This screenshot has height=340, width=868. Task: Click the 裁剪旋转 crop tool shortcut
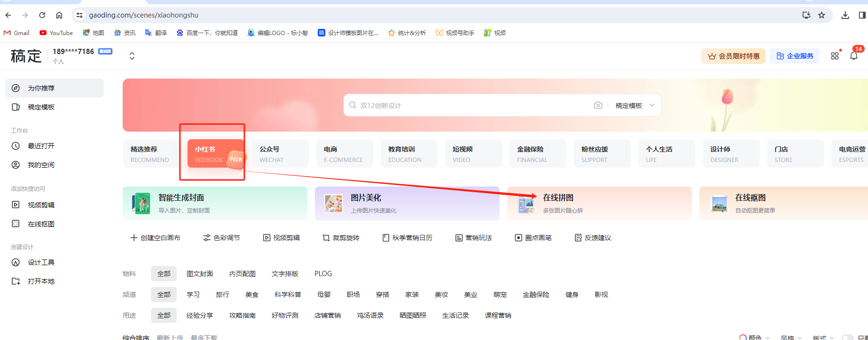pos(341,238)
